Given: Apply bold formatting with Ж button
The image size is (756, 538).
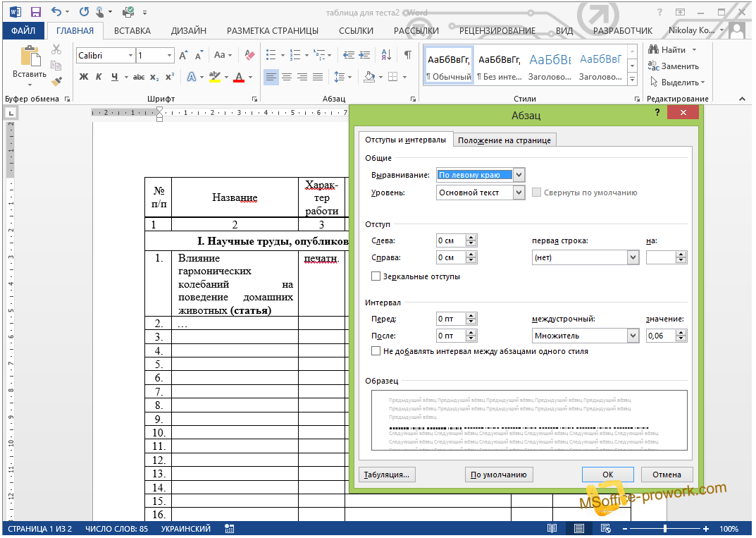Looking at the screenshot, I should tap(84, 77).
